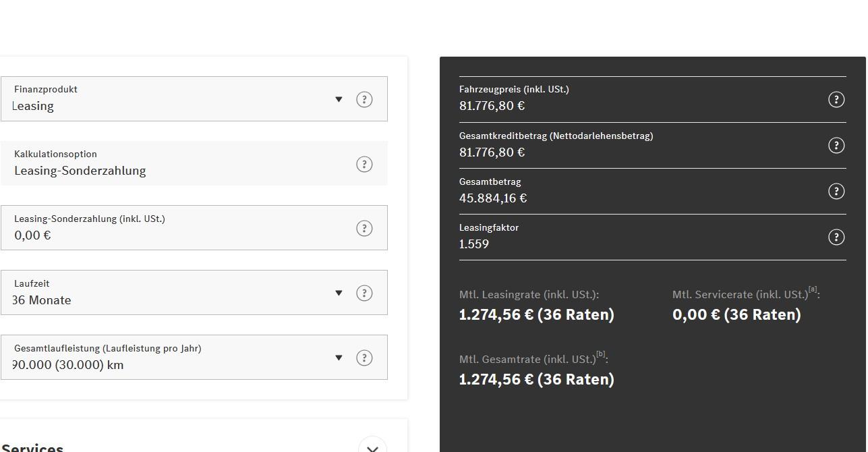Show info for Gesamtbetrag
The image size is (868, 452).
[x=836, y=191]
